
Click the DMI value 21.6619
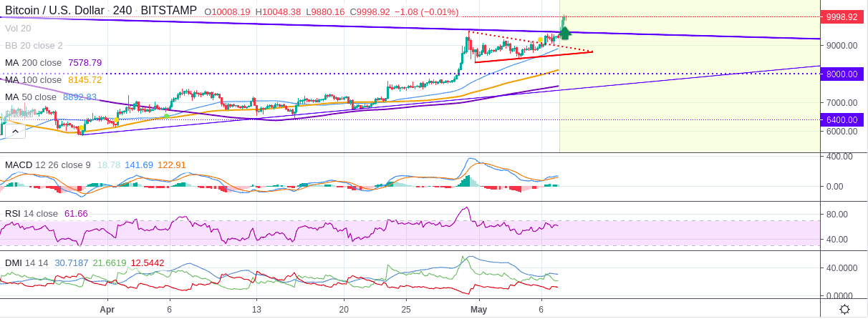[x=110, y=262]
